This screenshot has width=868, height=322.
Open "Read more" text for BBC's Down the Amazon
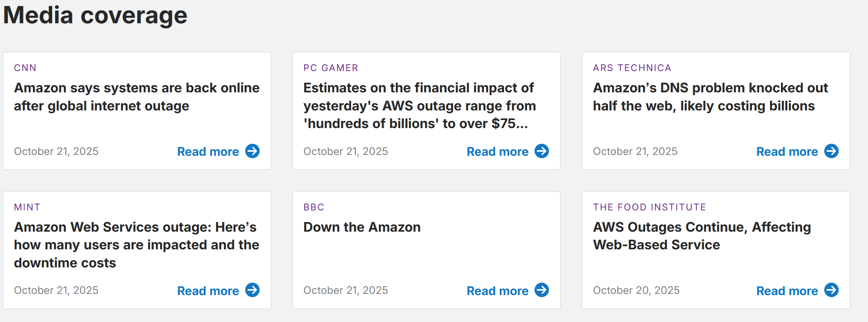[497, 291]
